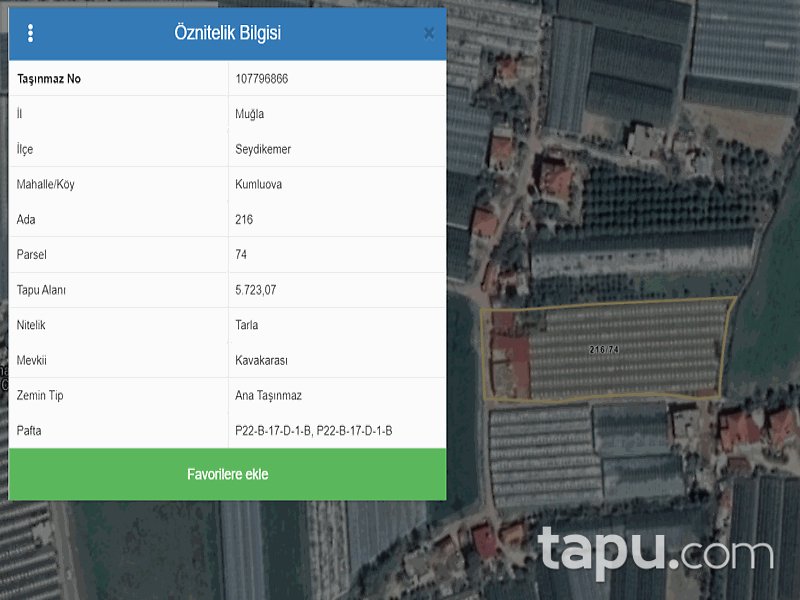Click the parcel number label 216/74 on map
The width and height of the screenshot is (800, 600).
[604, 349]
